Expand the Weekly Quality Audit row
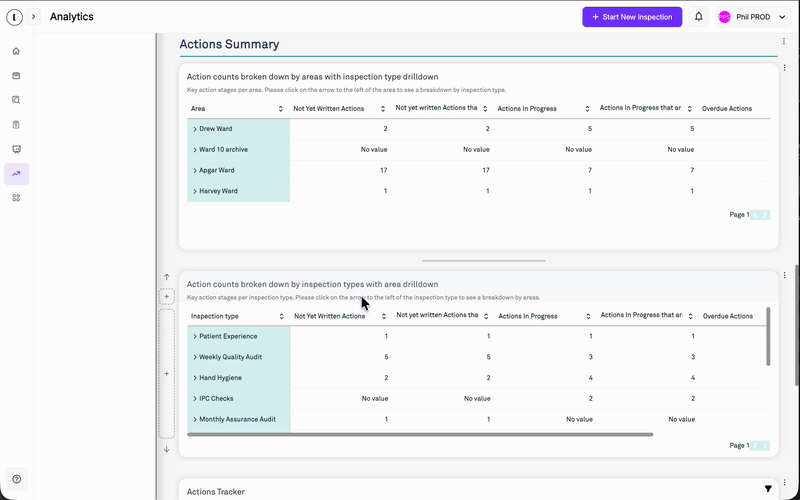The image size is (800, 500). coord(195,357)
